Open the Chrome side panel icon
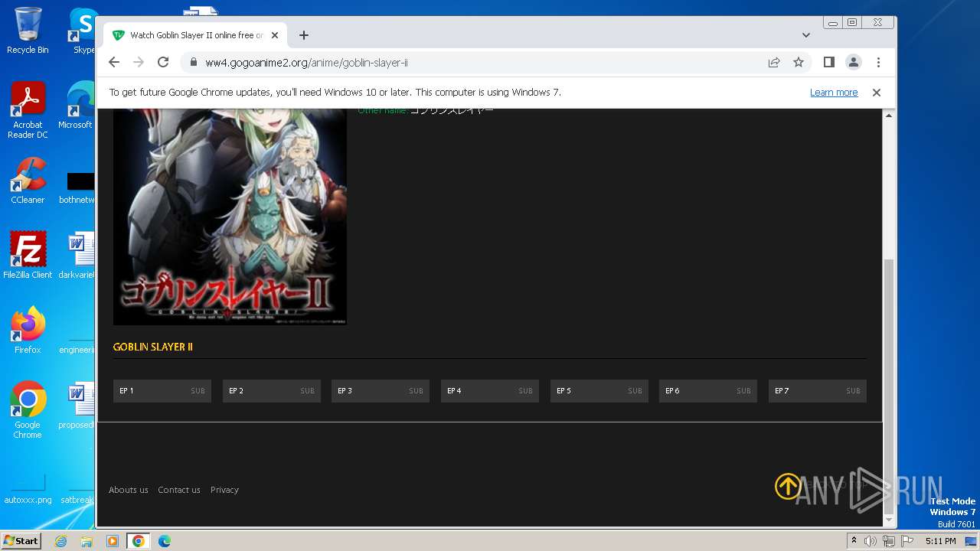This screenshot has height=551, width=980. [829, 62]
